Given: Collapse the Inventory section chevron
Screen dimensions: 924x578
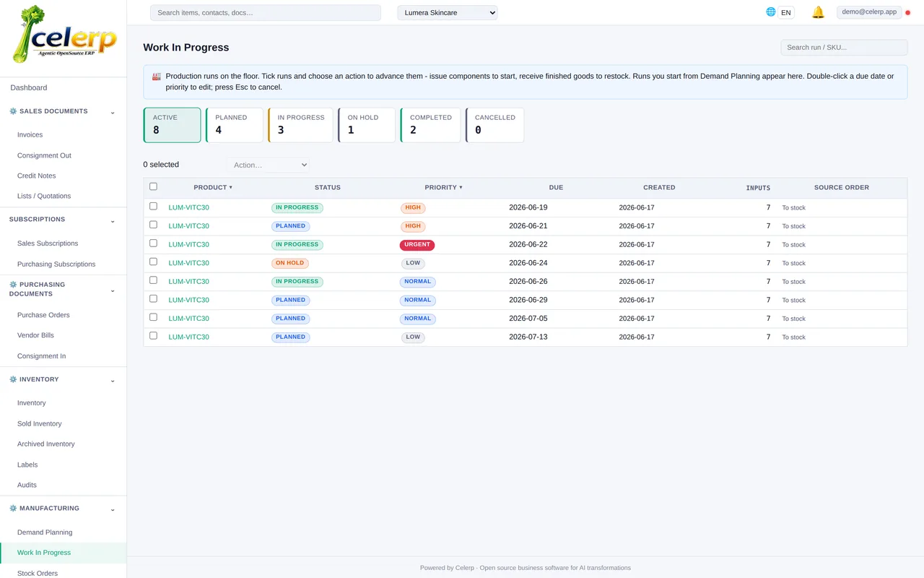Looking at the screenshot, I should coord(113,380).
